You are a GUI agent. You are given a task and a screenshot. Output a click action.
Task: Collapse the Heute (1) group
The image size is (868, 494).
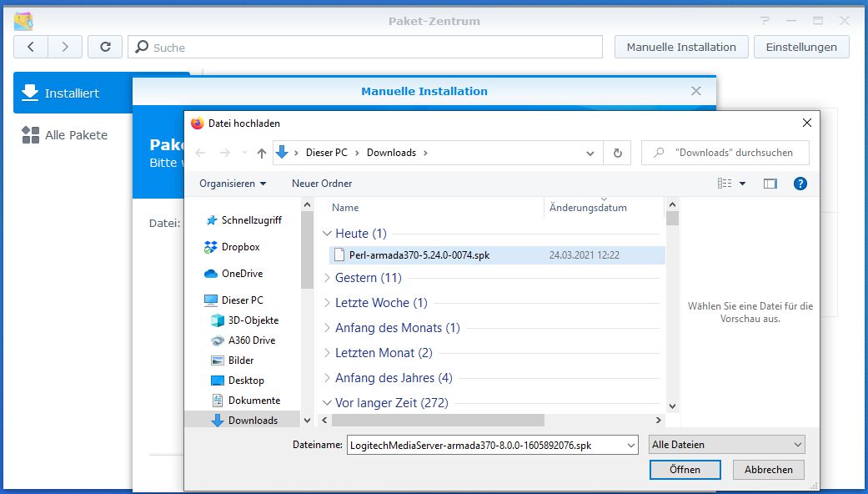click(327, 234)
